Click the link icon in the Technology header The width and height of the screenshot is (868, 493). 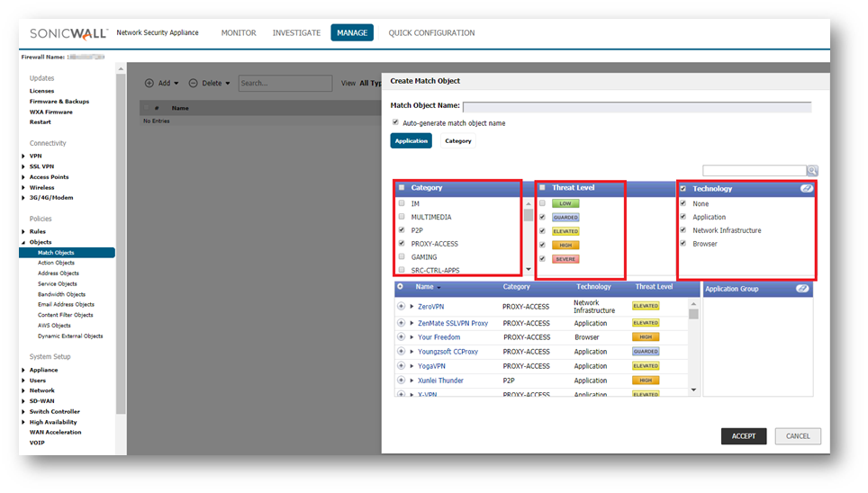807,189
